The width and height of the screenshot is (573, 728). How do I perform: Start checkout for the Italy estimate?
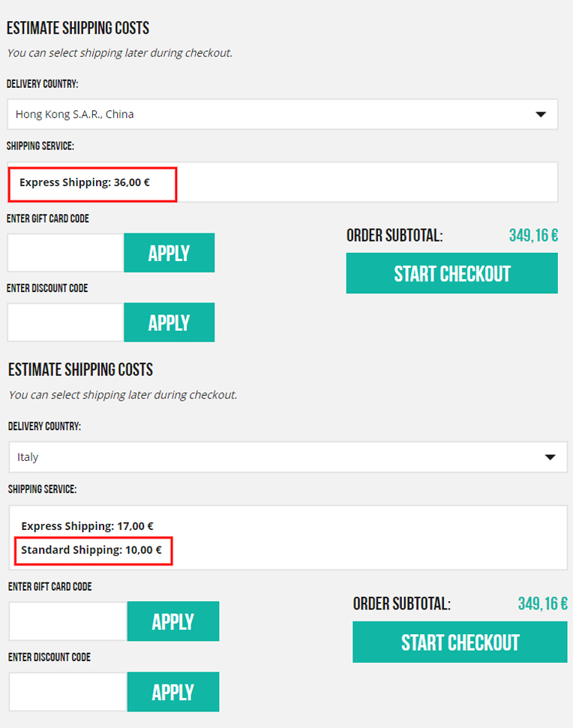pos(460,642)
